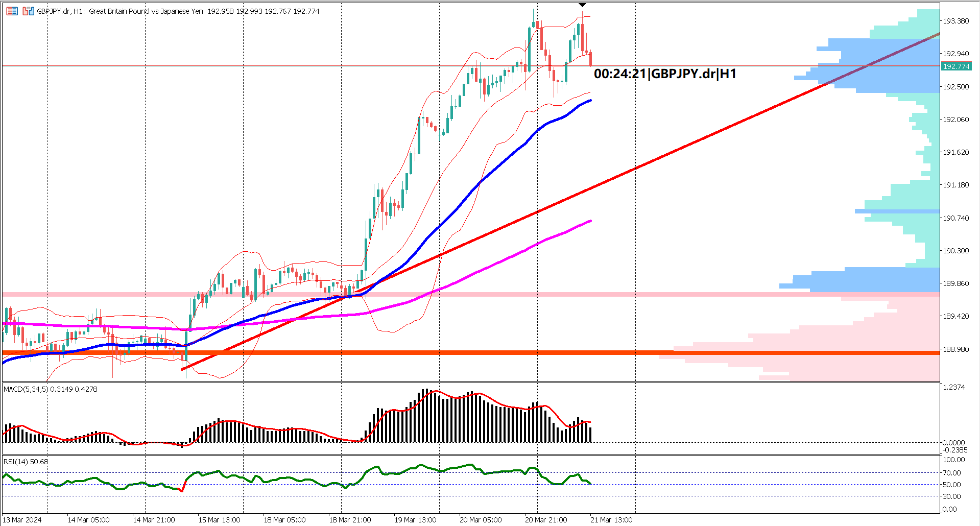Click the 21 Mar 13:00 axis label
Image resolution: width=980 pixels, height=526 pixels.
[x=611, y=519]
